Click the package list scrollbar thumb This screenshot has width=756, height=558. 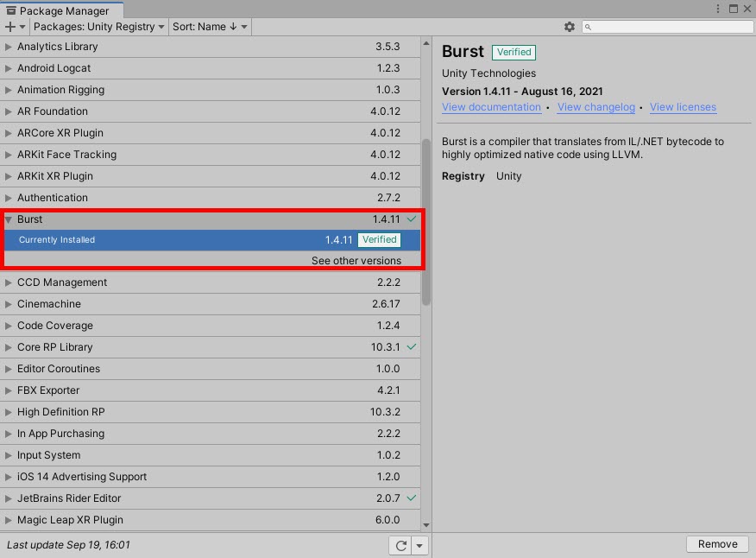(425, 223)
